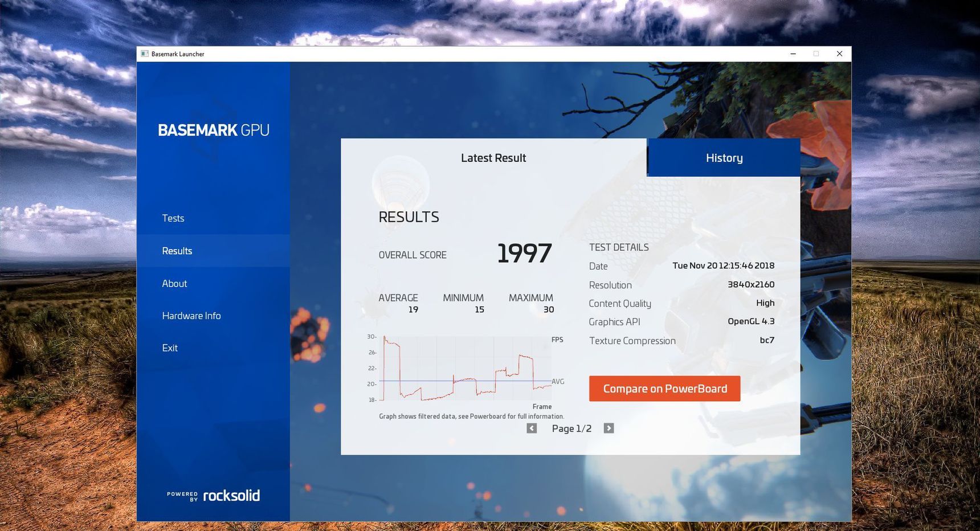The image size is (980, 531).
Task: Click the MINIMUM fps value 15
Action: point(479,310)
